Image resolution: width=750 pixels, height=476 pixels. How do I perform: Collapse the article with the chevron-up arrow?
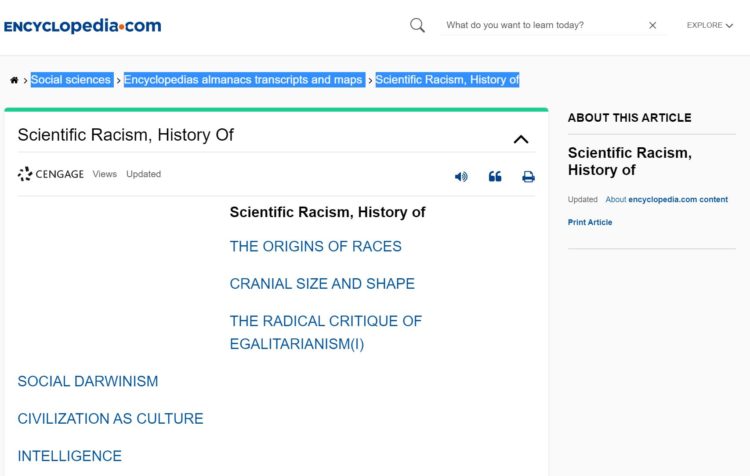(521, 139)
